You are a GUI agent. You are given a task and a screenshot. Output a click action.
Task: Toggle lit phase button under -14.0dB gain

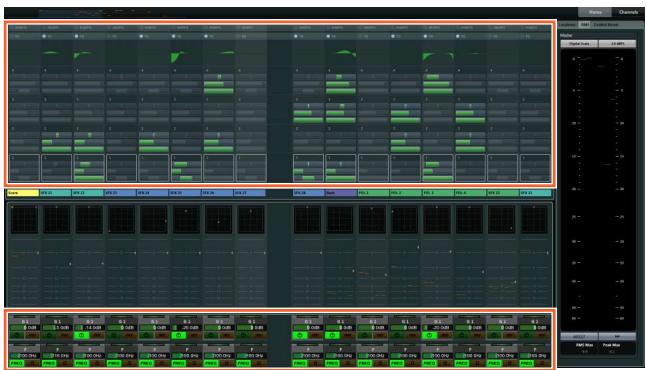tap(81, 335)
